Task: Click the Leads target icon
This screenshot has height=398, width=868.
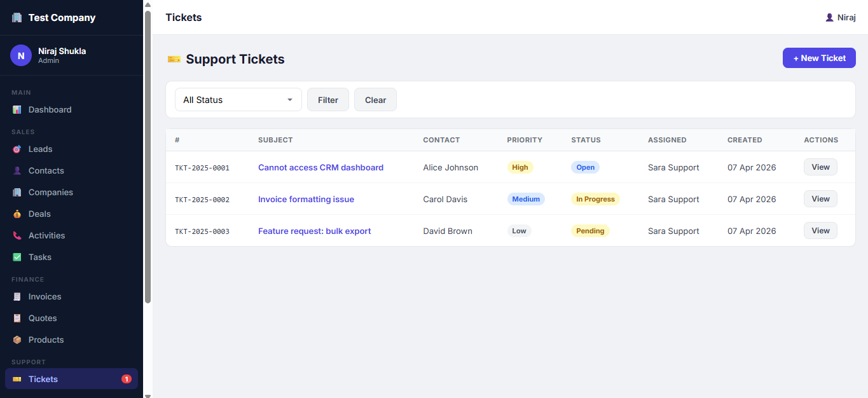Action: (x=17, y=149)
